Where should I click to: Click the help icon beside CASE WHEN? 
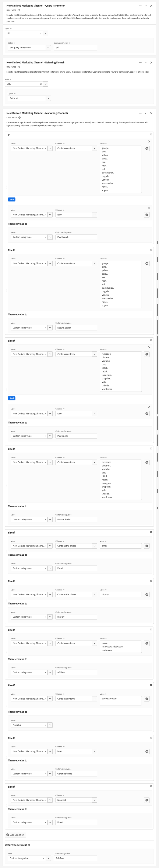pos(19,118)
